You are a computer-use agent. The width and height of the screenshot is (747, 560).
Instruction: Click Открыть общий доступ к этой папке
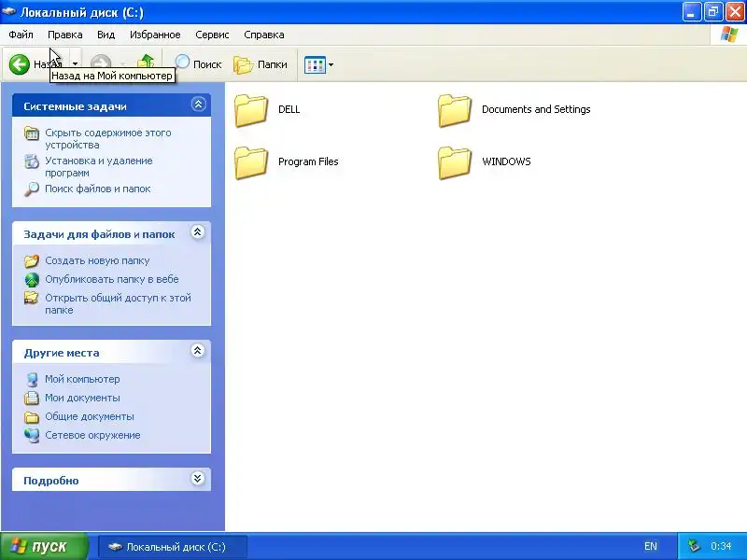(x=118, y=304)
